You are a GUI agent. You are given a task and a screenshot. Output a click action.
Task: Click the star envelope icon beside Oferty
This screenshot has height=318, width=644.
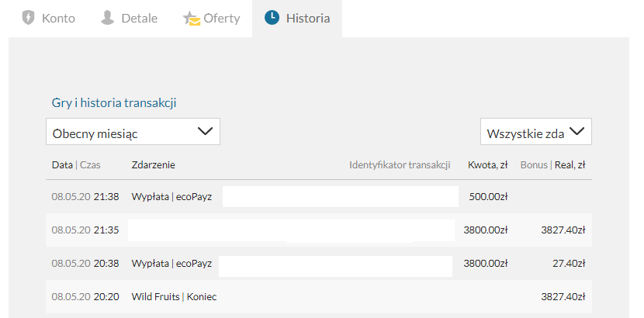[x=192, y=19]
